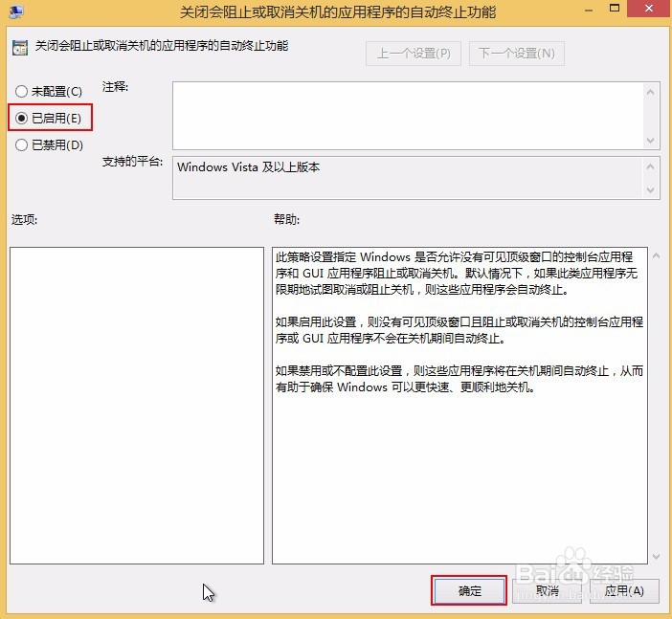Click the help paragraph starting 如果禁用或不配置此设置

(459, 379)
